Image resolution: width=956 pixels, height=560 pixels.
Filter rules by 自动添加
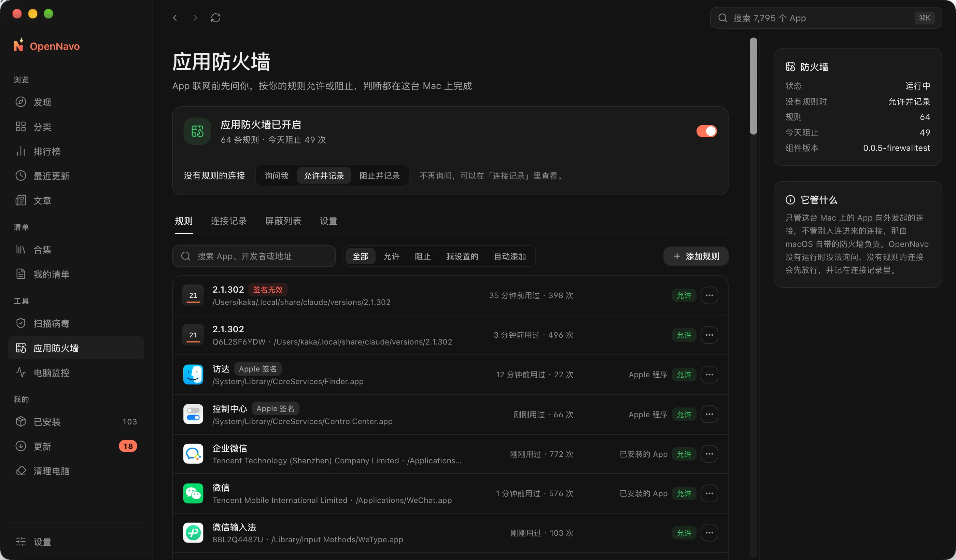pos(509,256)
